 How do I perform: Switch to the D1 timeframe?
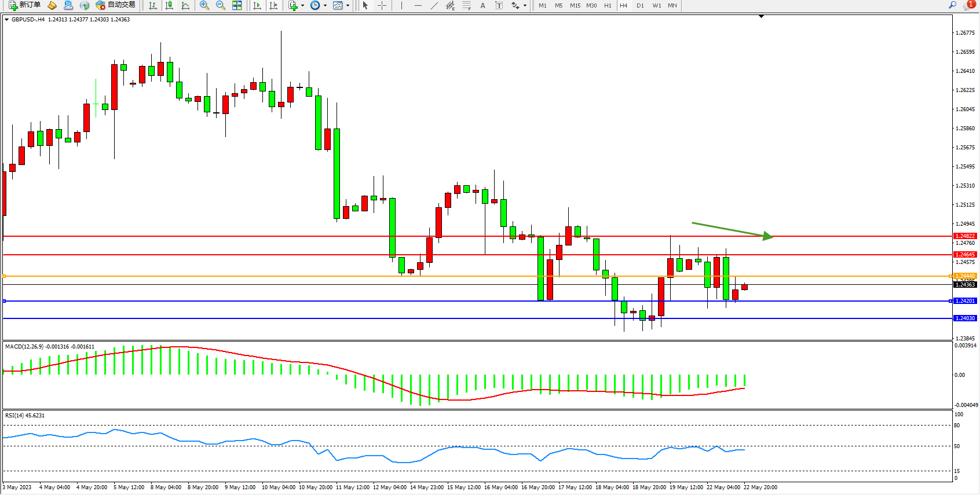640,5
